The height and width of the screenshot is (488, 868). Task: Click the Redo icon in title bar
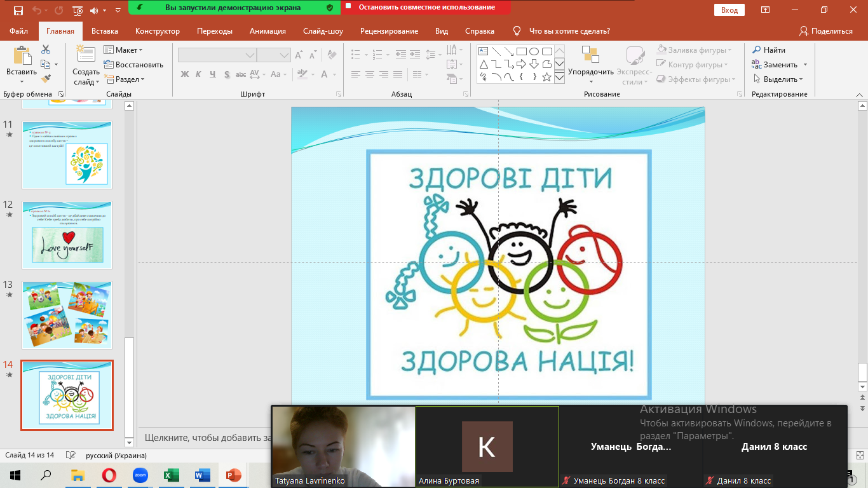[x=58, y=10]
